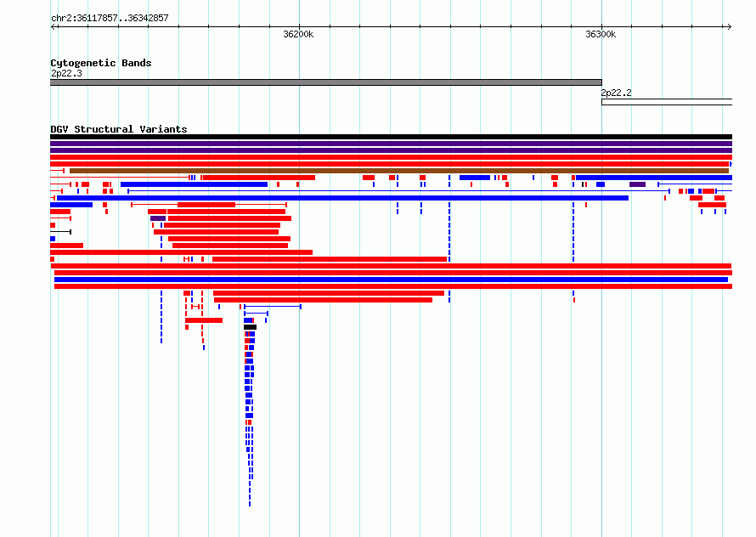Select the long brown structural variant bar
756x537 pixels.
click(x=399, y=171)
